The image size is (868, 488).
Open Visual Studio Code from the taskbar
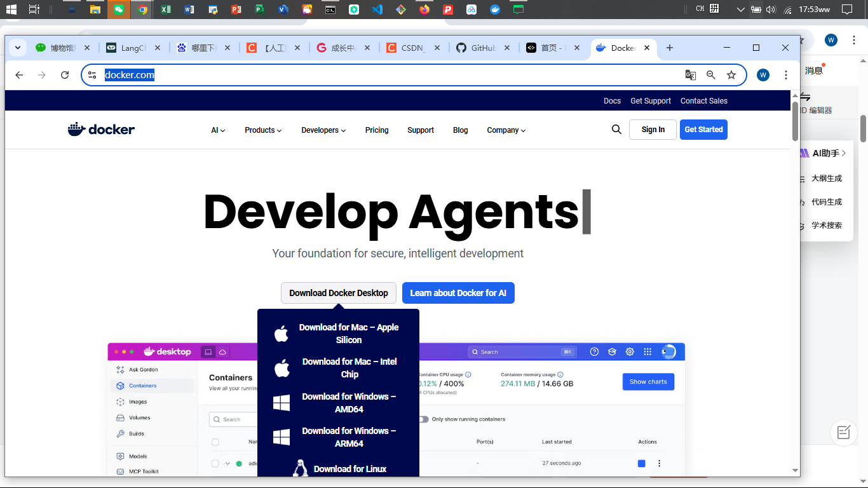(377, 10)
